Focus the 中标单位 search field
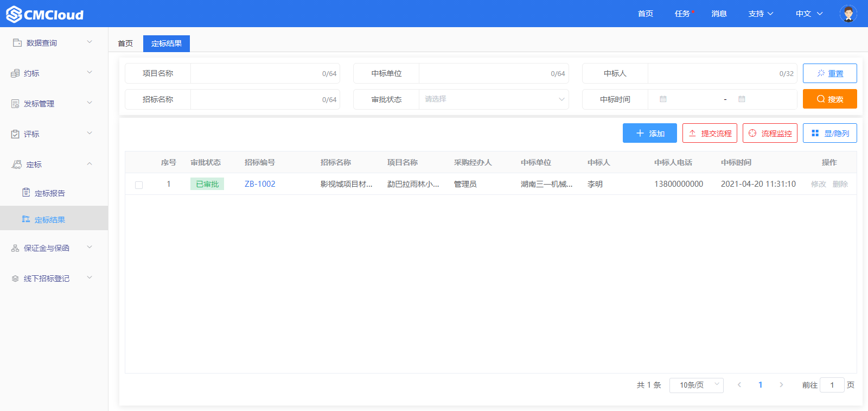The image size is (868, 411). (x=494, y=73)
